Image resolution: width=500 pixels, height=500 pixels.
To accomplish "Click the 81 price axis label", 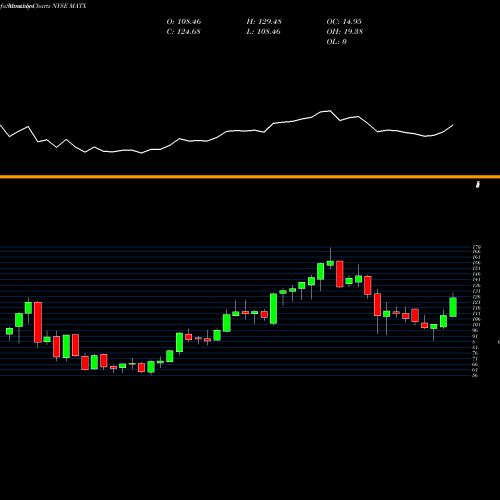I will 475,348.
